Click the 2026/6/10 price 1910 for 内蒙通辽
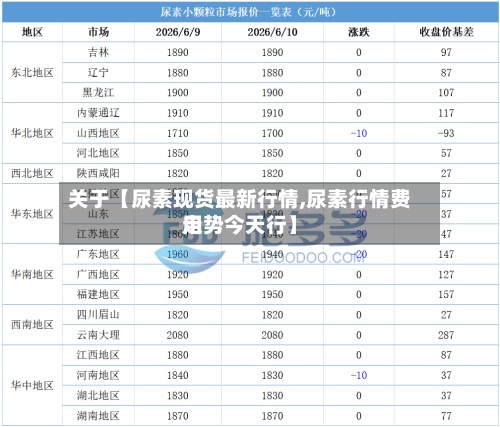Viewport: 500px width, 427px height. pyautogui.click(x=272, y=113)
